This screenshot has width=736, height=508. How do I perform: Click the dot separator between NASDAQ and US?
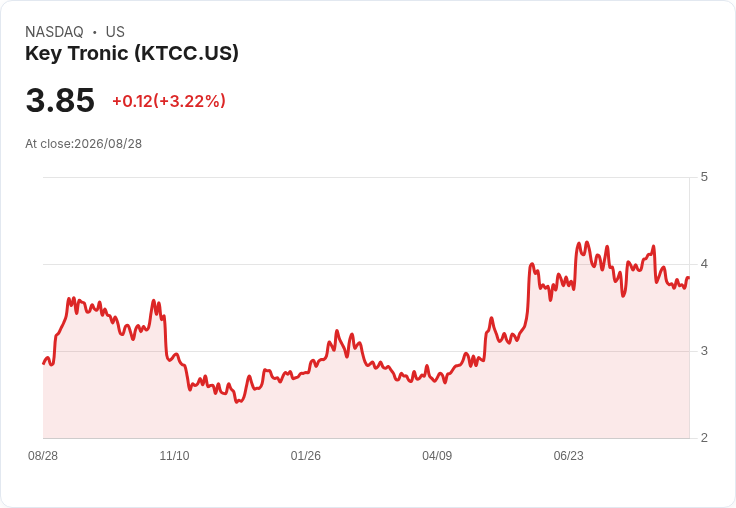[x=95, y=32]
